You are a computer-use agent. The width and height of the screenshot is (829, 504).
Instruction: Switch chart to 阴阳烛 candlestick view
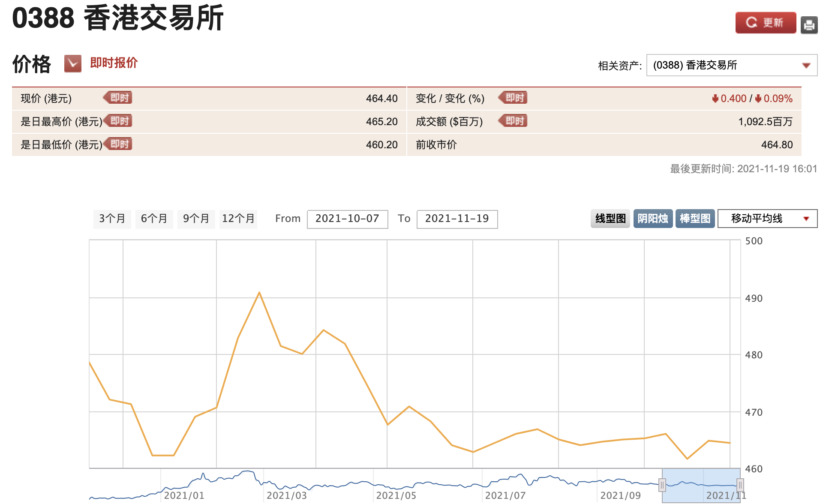652,219
